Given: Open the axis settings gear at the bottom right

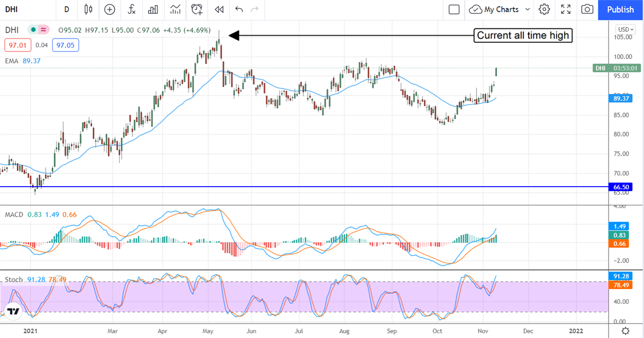Looking at the screenshot, I should (x=625, y=330).
